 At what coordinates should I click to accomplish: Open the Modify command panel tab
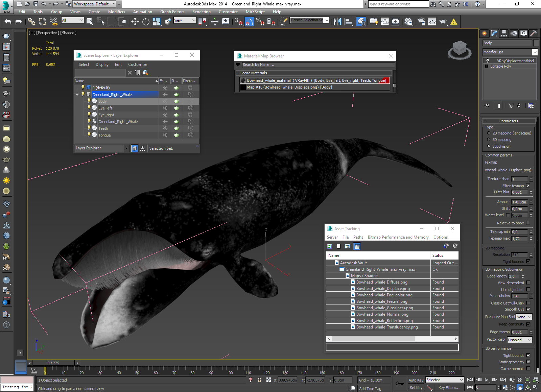(494, 33)
